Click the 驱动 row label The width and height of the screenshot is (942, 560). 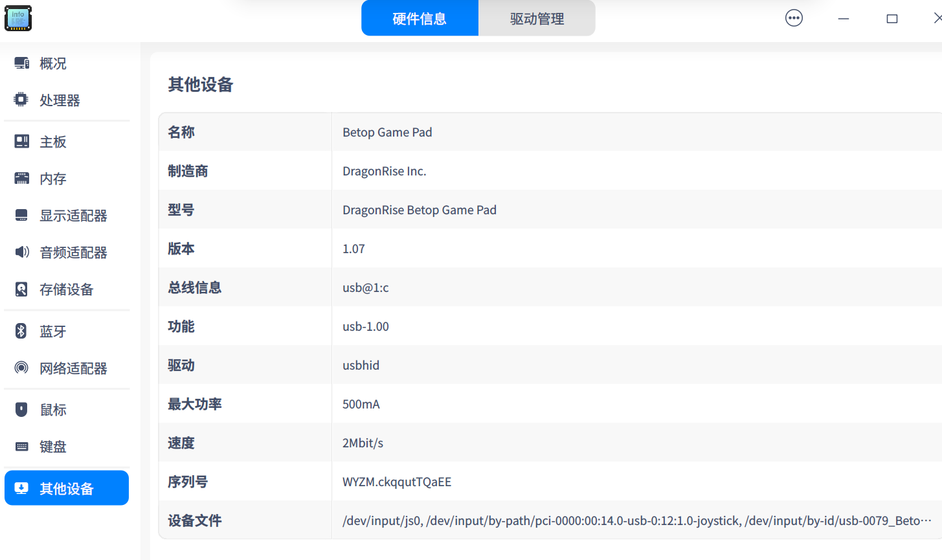181,365
